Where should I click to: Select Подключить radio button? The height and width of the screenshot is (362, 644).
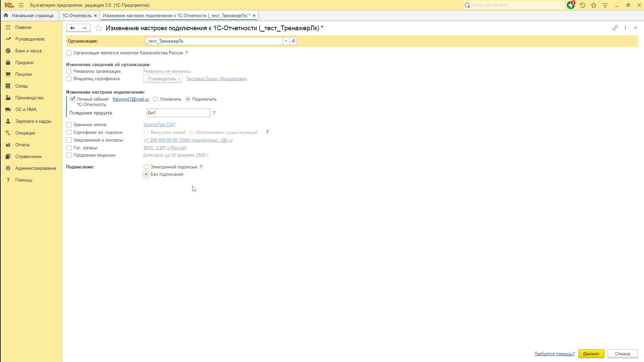[x=188, y=99]
